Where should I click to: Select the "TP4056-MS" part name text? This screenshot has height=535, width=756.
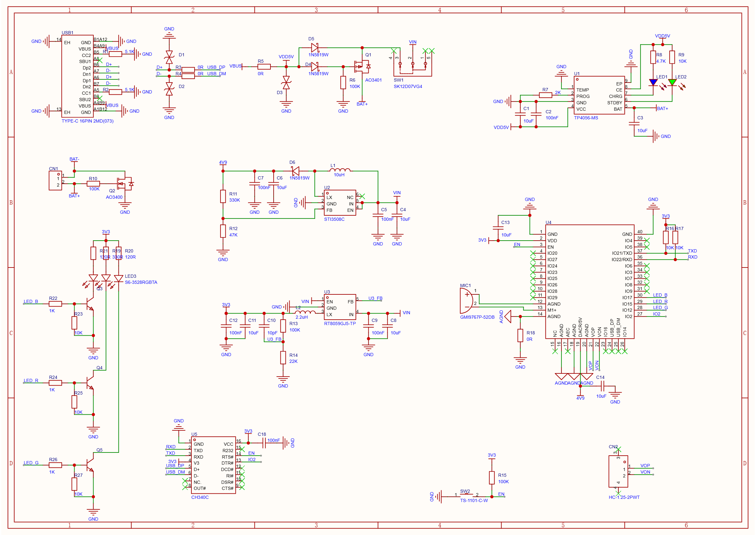586,118
